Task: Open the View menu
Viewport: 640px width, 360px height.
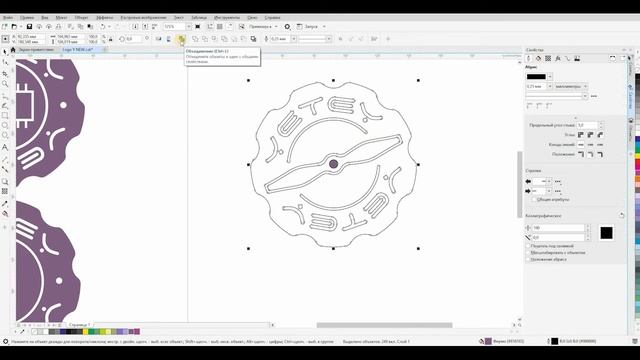Action: coord(45,18)
